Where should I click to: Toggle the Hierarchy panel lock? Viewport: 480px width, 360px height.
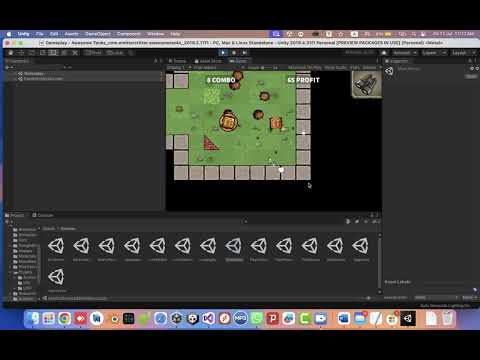(x=156, y=61)
